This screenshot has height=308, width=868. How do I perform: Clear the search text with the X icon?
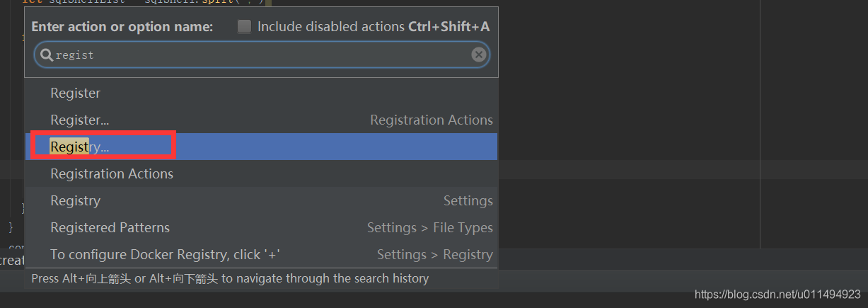coord(479,55)
